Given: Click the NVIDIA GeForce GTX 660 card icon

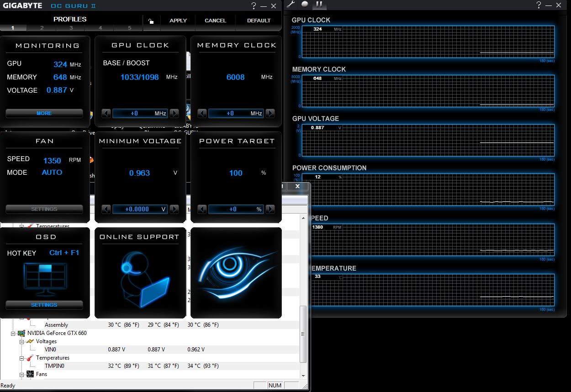Looking at the screenshot, I should click(x=21, y=333).
